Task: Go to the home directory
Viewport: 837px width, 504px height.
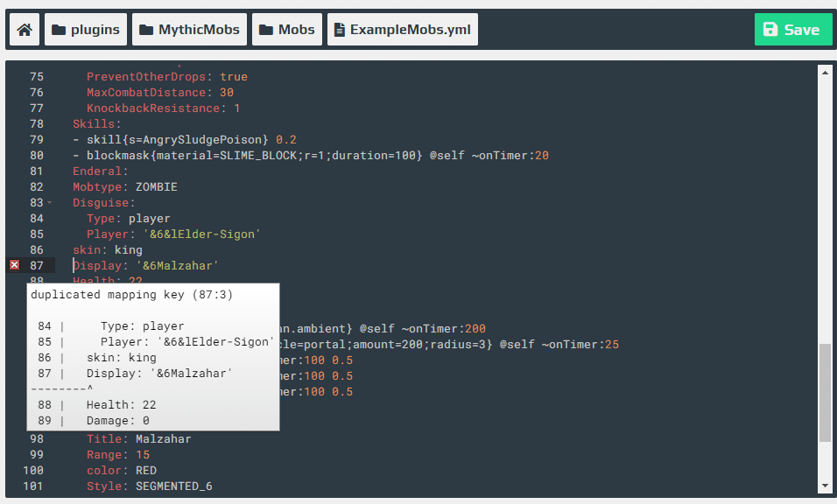Action: [25, 30]
